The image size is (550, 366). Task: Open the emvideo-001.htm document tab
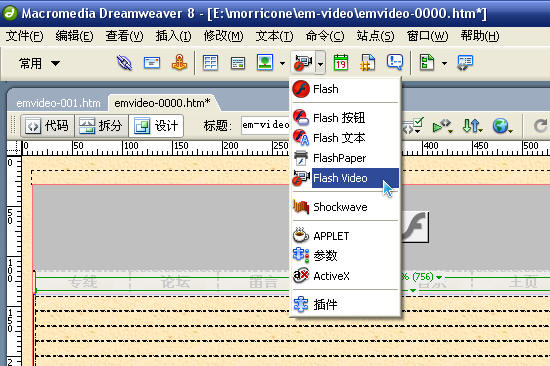[x=58, y=103]
